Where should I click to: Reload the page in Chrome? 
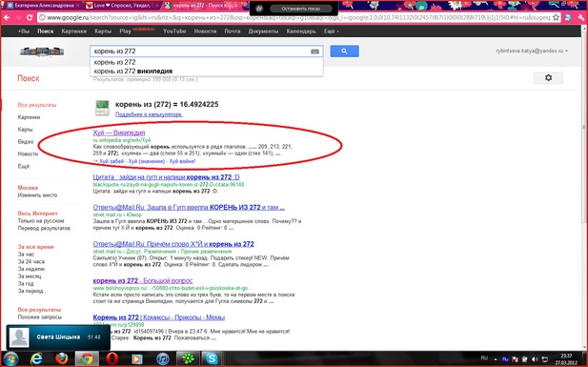tap(30, 17)
